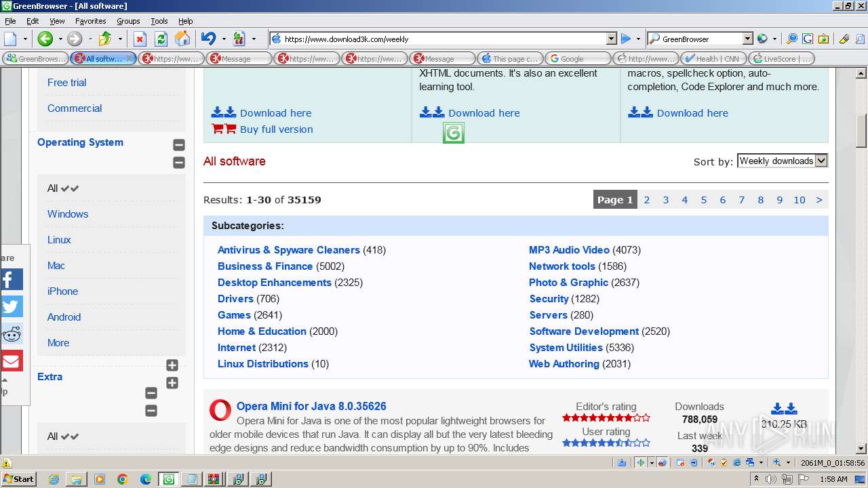
Task: Open dropdown arrow beside Back button
Action: click(60, 39)
